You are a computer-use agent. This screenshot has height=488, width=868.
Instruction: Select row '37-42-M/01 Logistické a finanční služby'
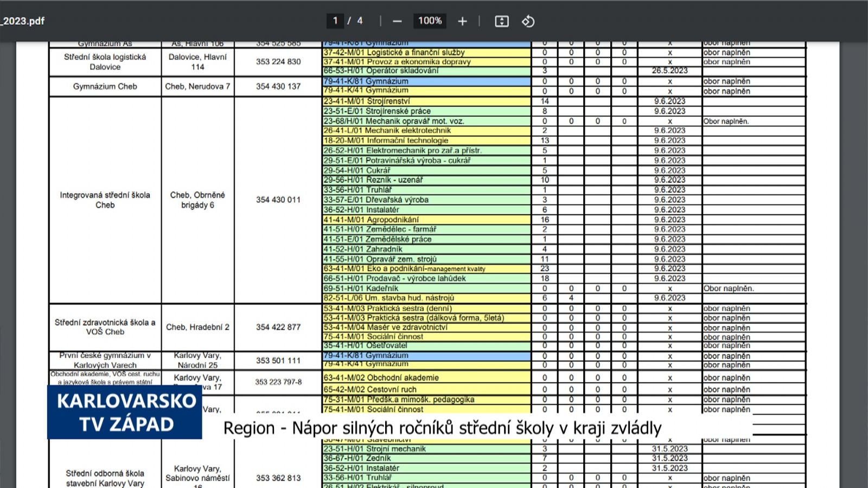(x=426, y=53)
